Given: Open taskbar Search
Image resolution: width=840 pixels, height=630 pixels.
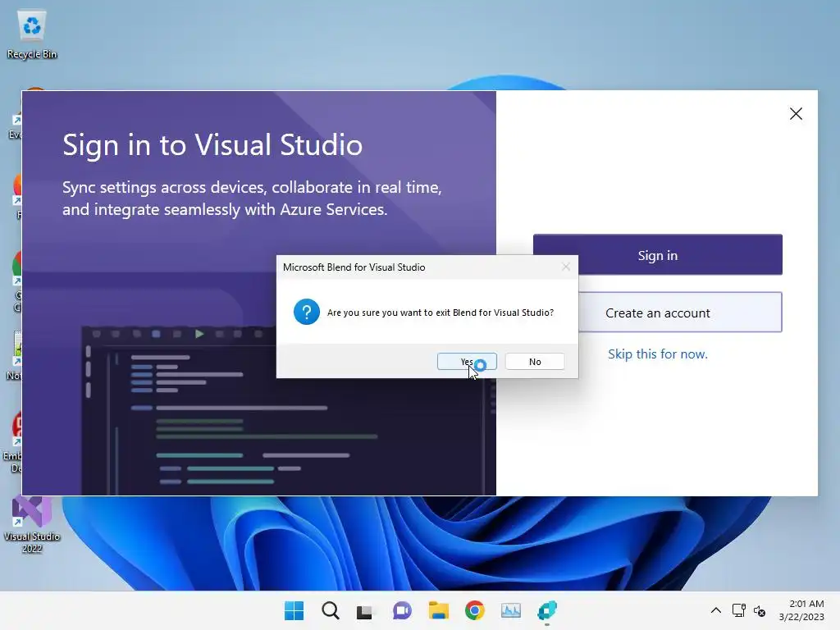Looking at the screenshot, I should [x=330, y=610].
